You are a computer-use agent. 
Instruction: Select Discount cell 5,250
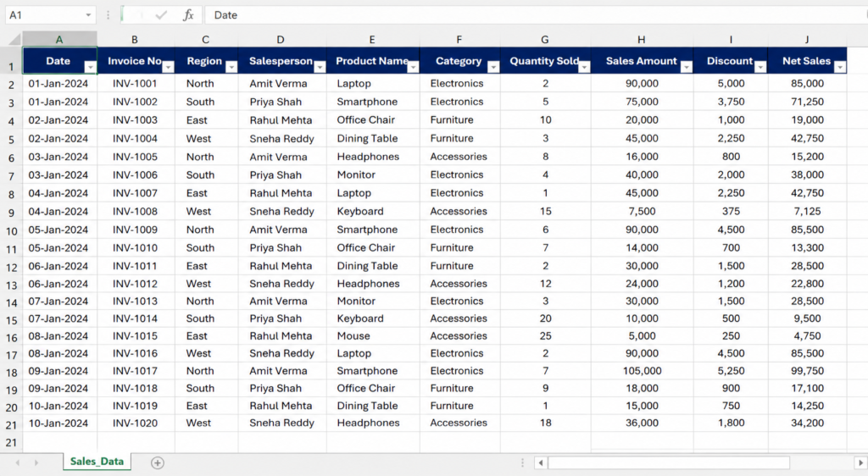pyautogui.click(x=731, y=370)
